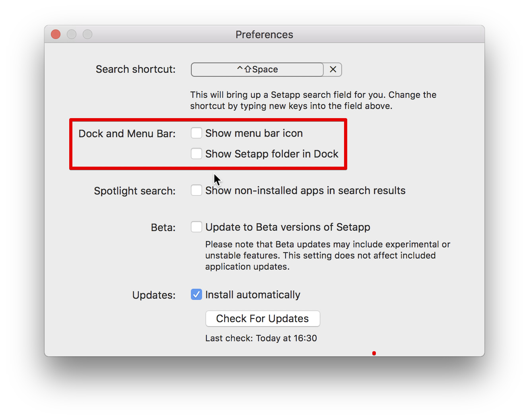529x420 pixels.
Task: Uncheck Install automatically for updates
Action: coord(196,295)
